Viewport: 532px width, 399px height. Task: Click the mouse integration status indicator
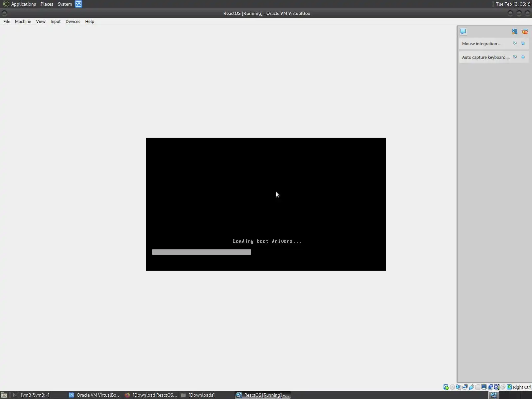(x=503, y=387)
